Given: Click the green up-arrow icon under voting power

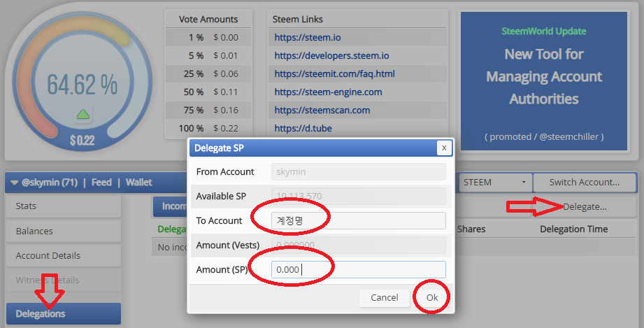Looking at the screenshot, I should pos(83,114).
